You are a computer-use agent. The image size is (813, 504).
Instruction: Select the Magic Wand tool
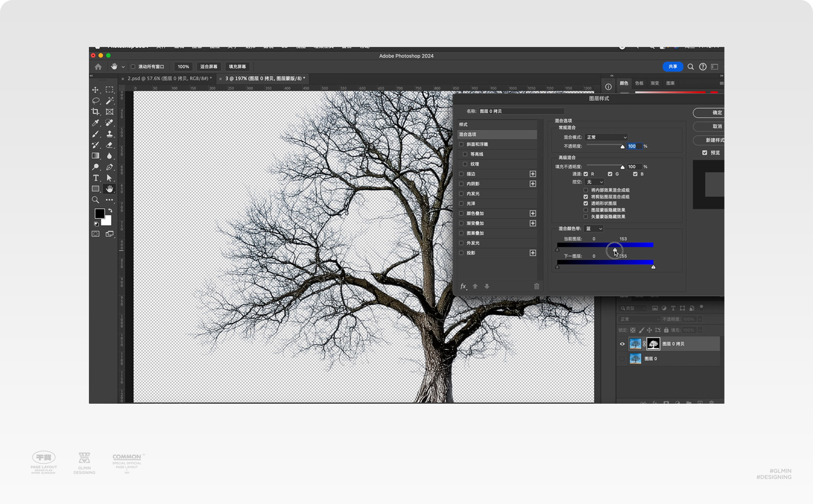pos(109,101)
